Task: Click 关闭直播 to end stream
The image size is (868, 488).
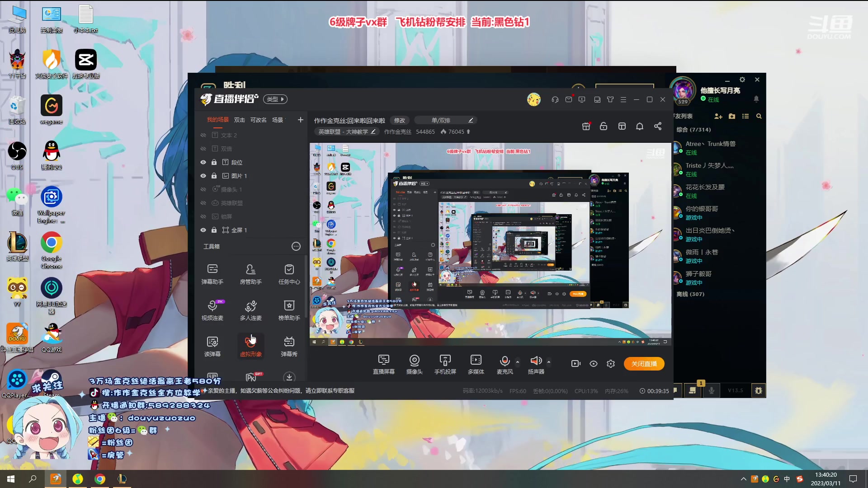Action: tap(644, 364)
